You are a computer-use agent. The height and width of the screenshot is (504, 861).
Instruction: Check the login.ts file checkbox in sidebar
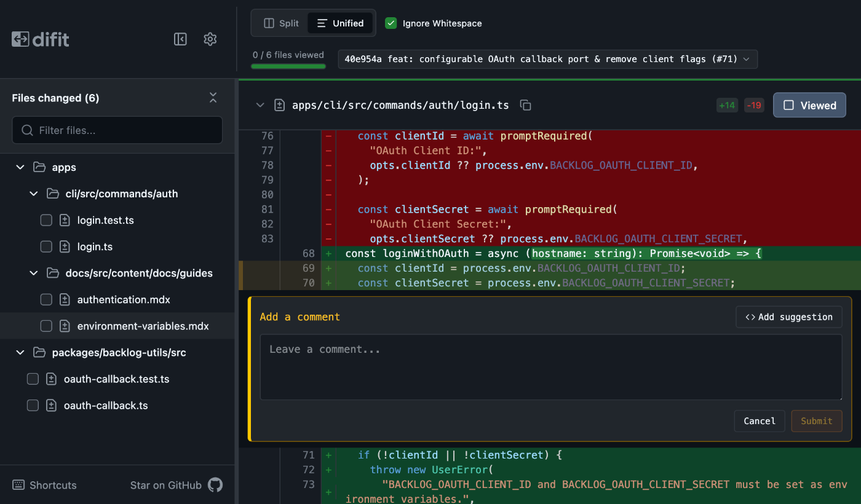pyautogui.click(x=46, y=246)
